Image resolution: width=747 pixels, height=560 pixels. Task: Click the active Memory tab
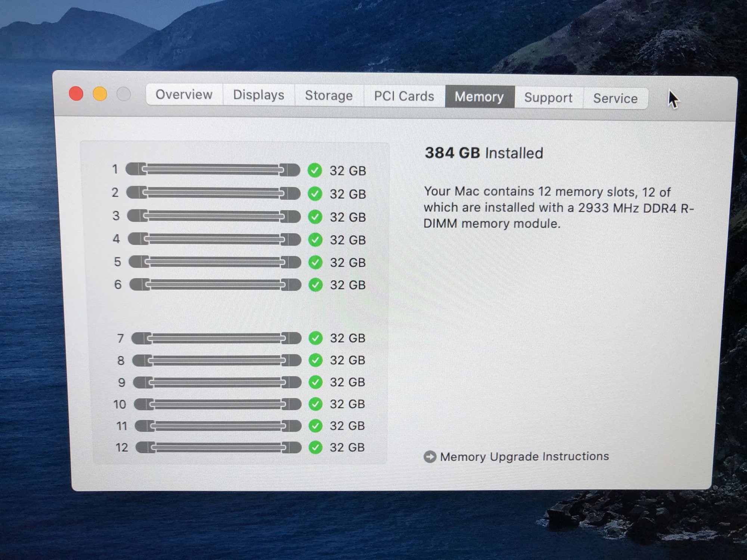479,97
